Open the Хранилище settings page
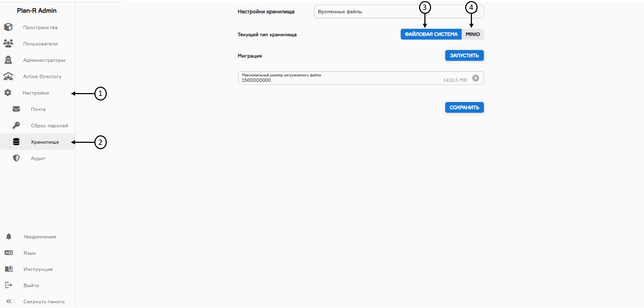644x308 pixels. 45,142
